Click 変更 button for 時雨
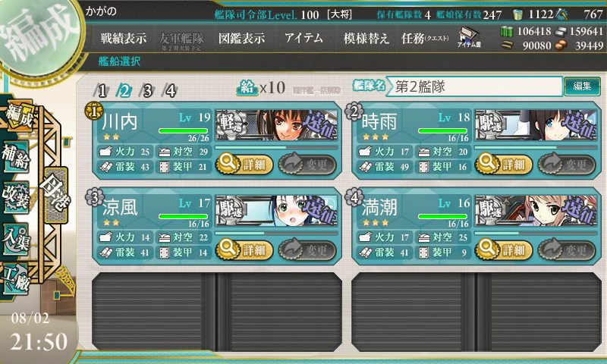Image resolution: width=607 pixels, height=364 pixels. (566, 165)
